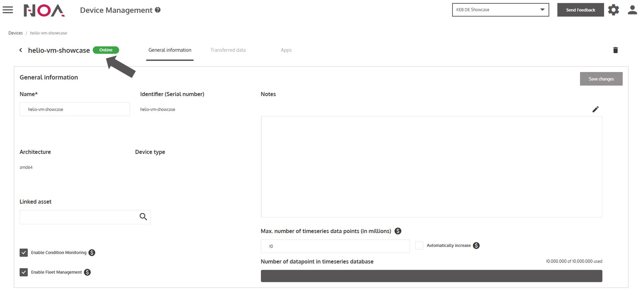Open settings gear icon
This screenshot has width=644, height=299.
(613, 10)
